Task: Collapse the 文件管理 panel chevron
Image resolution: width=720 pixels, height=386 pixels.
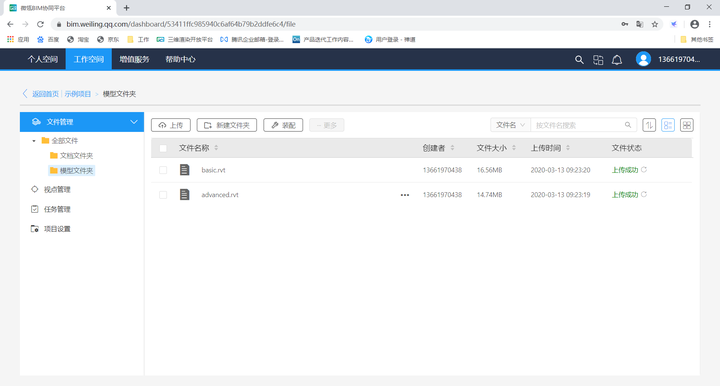Action: click(x=134, y=122)
